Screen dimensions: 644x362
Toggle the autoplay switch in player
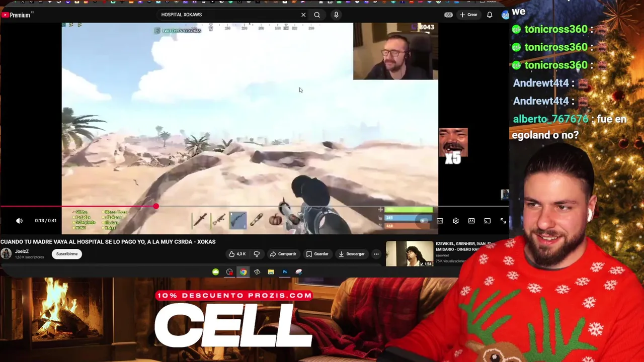(x=424, y=221)
